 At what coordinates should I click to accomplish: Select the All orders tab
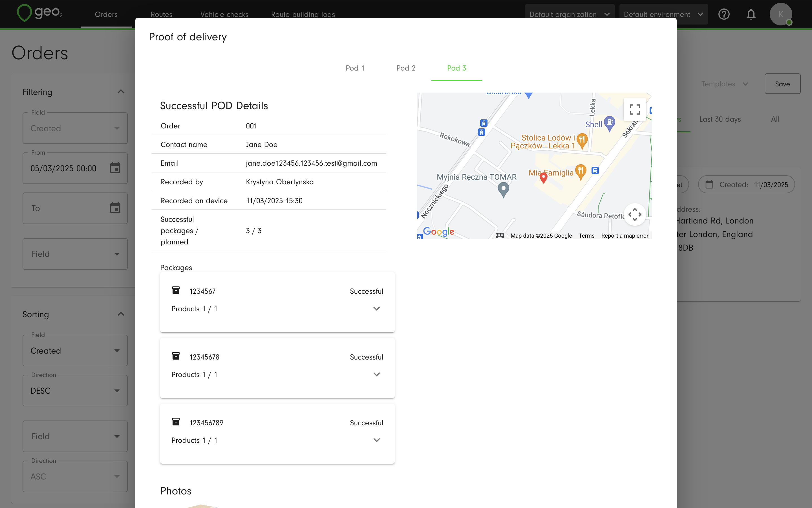(775, 119)
